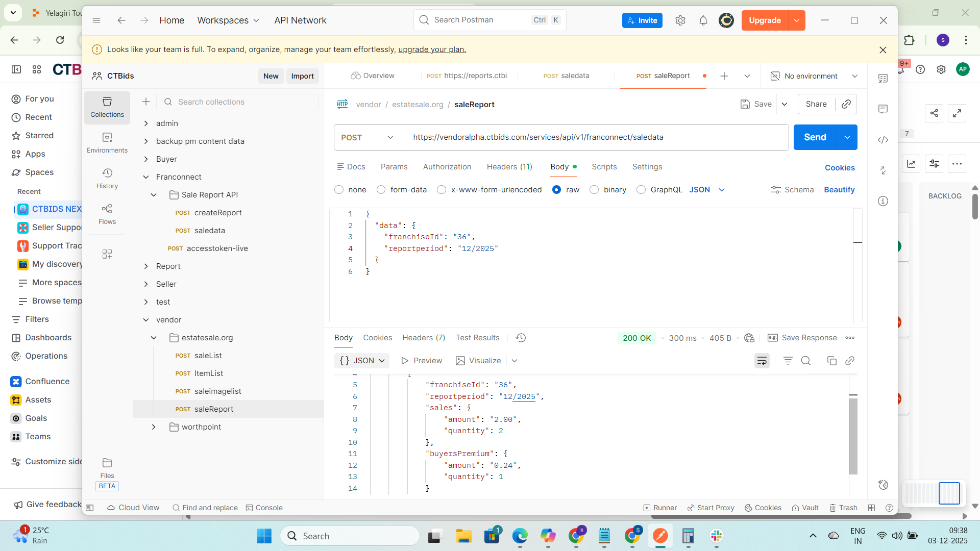Toggle the word wrap icon in response toolbar
The width and height of the screenshot is (980, 551).
(x=762, y=361)
